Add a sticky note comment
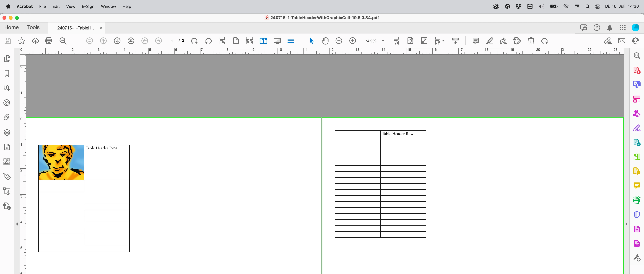 475,41
